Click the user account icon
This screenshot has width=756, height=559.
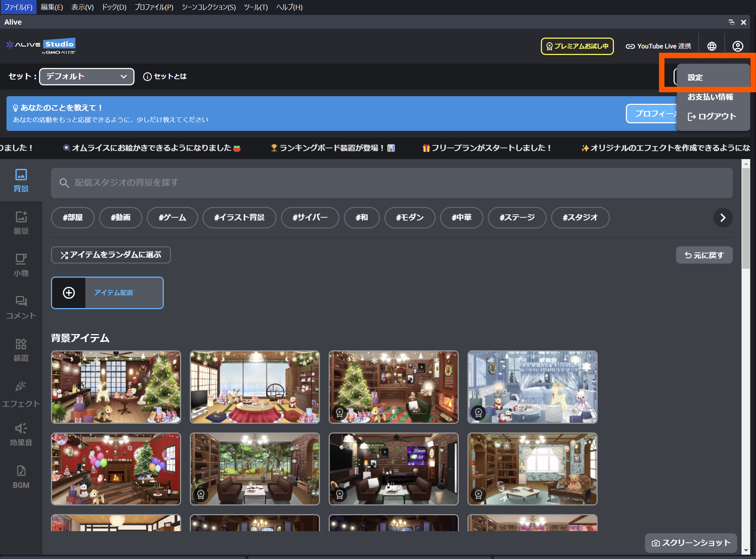(738, 46)
